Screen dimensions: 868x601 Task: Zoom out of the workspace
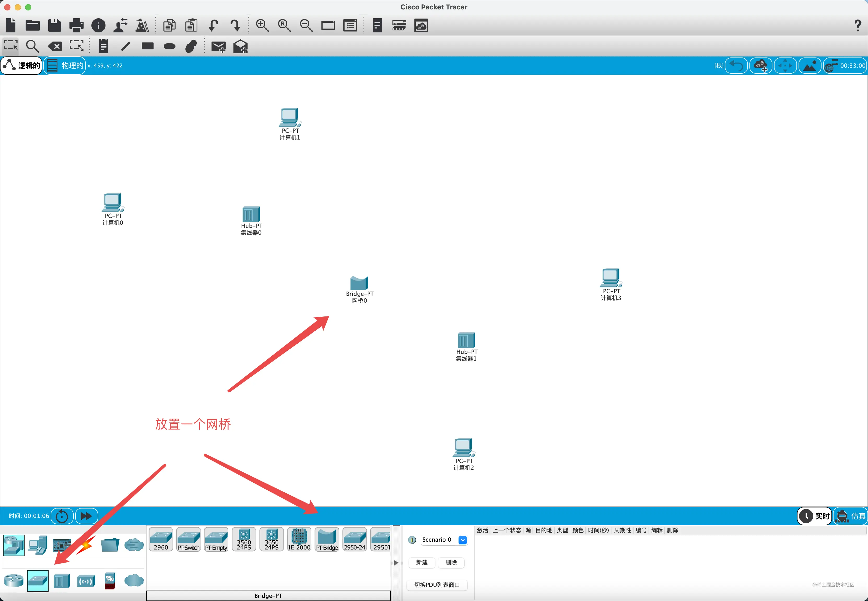coord(306,25)
